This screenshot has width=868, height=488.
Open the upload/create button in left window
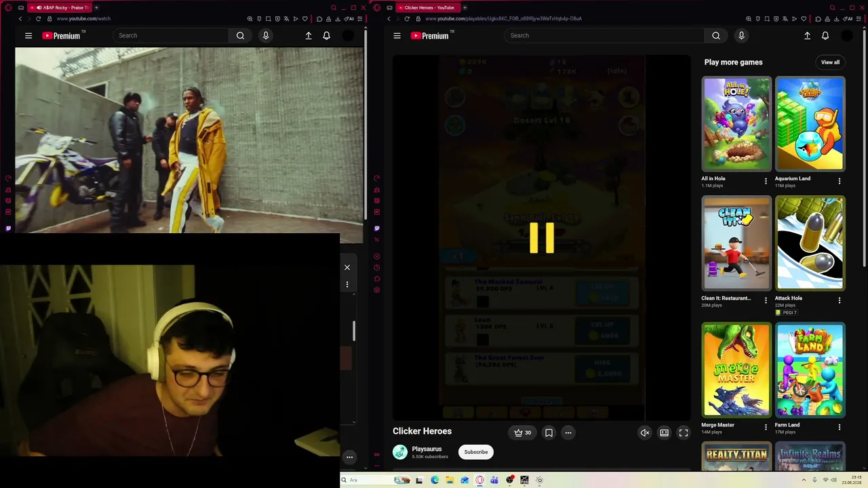[309, 36]
